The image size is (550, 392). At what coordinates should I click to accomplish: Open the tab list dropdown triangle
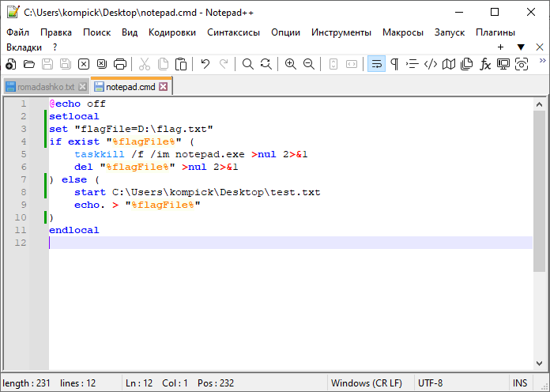click(x=521, y=47)
